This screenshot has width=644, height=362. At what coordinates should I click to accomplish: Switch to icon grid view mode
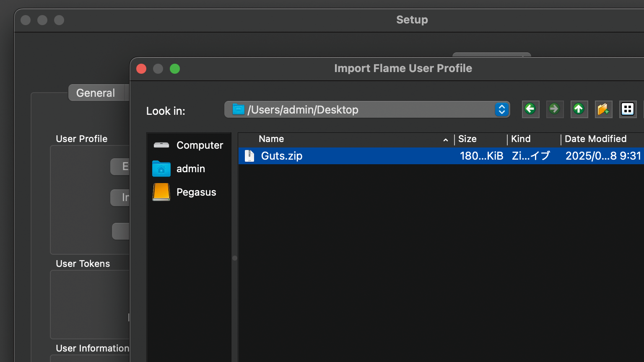pyautogui.click(x=628, y=109)
